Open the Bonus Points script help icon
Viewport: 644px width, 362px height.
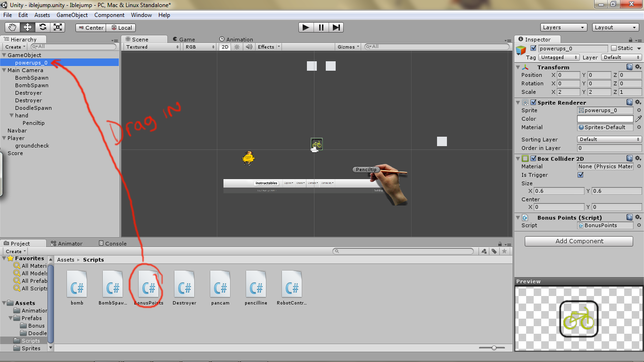pos(630,217)
